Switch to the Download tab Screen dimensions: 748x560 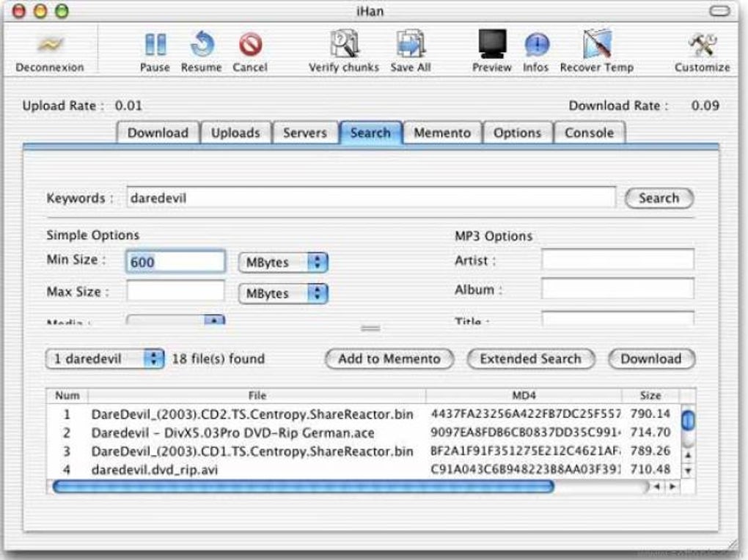(x=158, y=133)
